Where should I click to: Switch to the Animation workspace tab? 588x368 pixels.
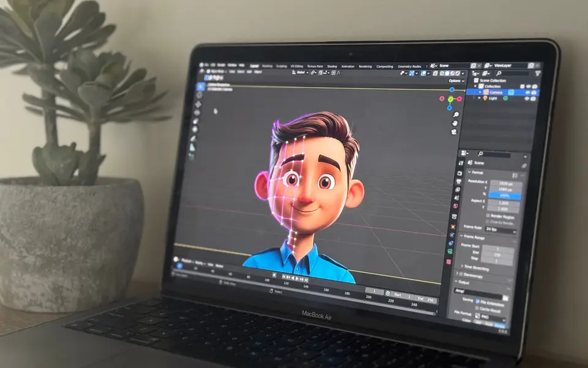348,66
